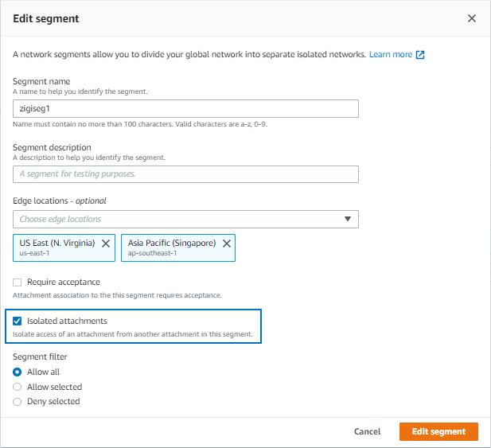Click the Isolated attachments label text
Viewport: 491px width, 448px height.
[x=67, y=321]
